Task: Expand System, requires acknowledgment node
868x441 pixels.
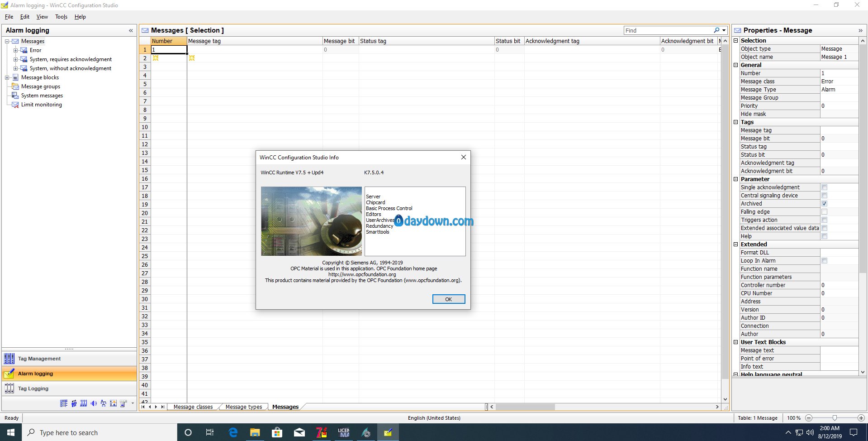Action: [16, 59]
